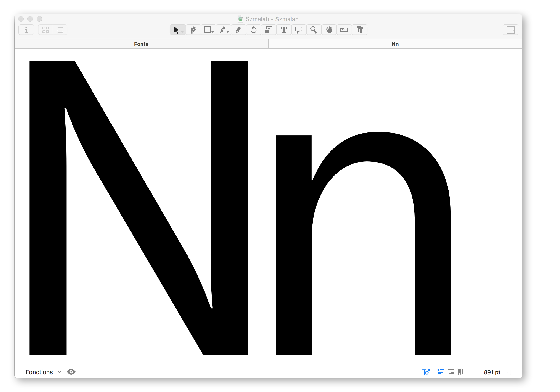
Task: Select the Annotation speech bubble tool
Action: 299,30
